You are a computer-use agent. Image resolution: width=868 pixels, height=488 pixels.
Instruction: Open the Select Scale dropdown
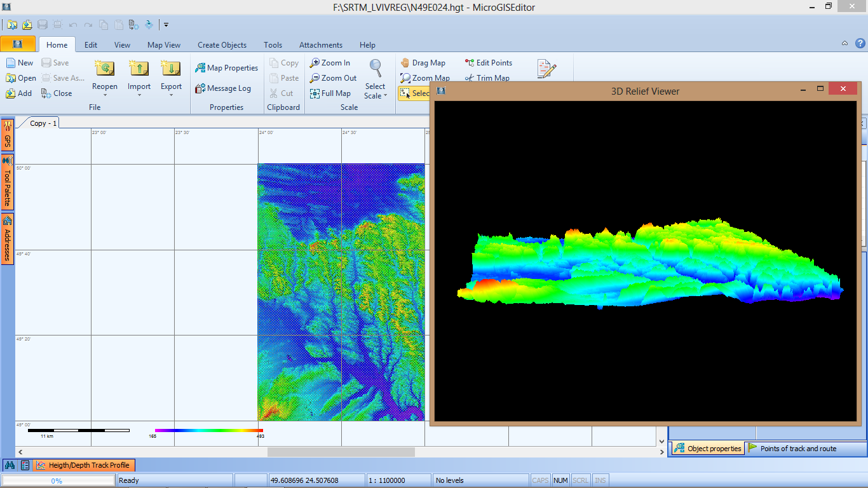pyautogui.click(x=375, y=91)
